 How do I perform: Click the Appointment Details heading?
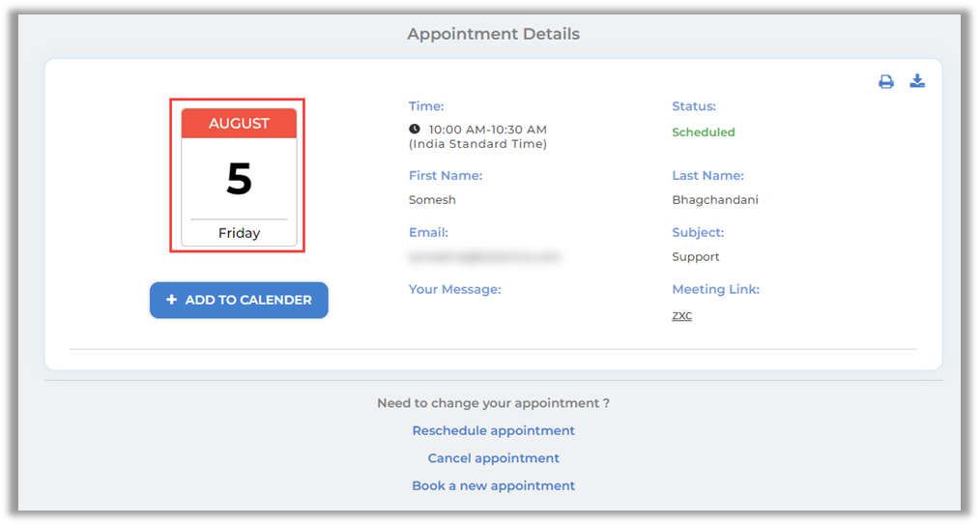point(493,34)
